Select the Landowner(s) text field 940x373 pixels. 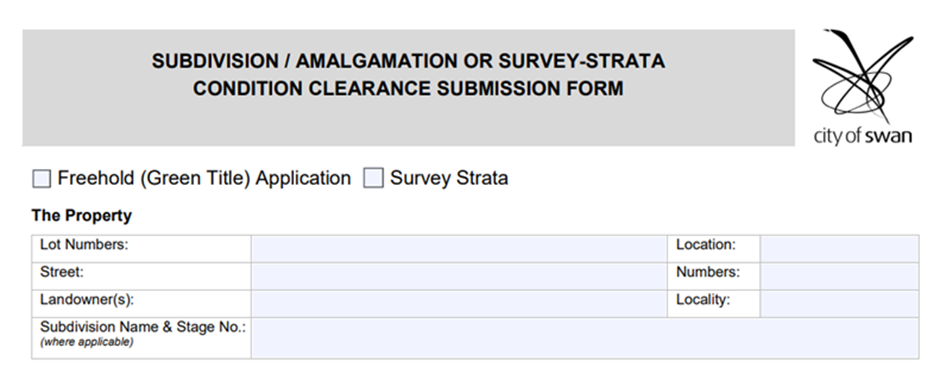pos(459,304)
